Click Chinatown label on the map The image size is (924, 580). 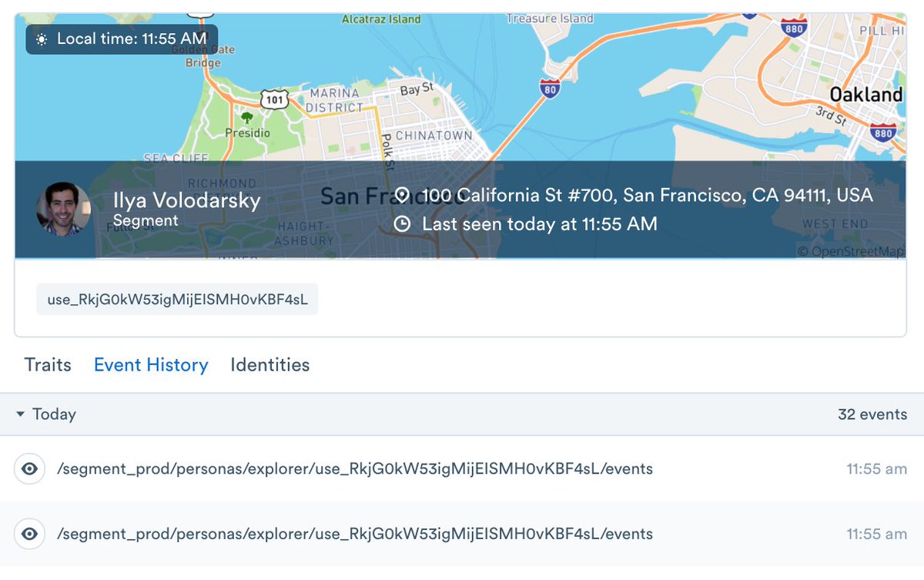click(434, 135)
